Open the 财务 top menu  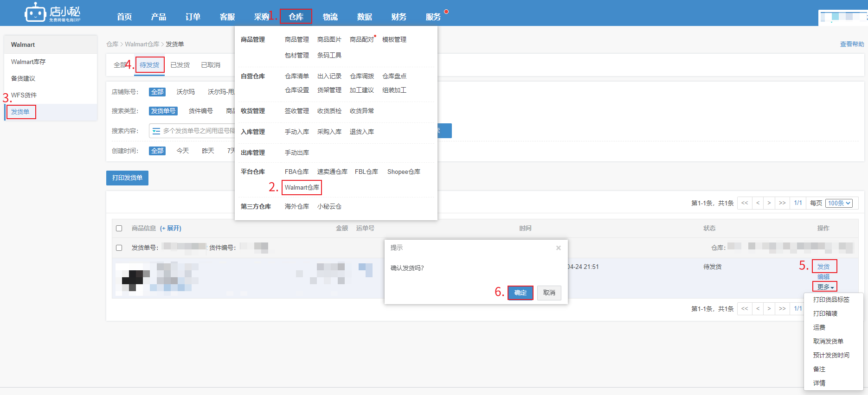(x=399, y=17)
